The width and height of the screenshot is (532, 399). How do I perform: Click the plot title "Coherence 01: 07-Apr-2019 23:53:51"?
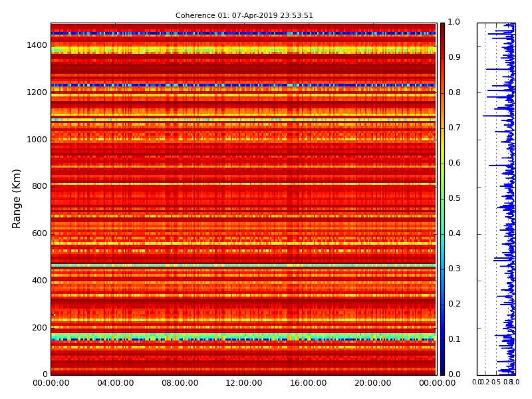pyautogui.click(x=244, y=15)
